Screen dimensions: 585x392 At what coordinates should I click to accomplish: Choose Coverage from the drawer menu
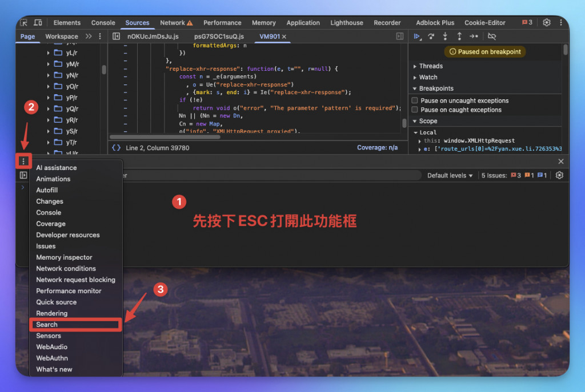76,224
